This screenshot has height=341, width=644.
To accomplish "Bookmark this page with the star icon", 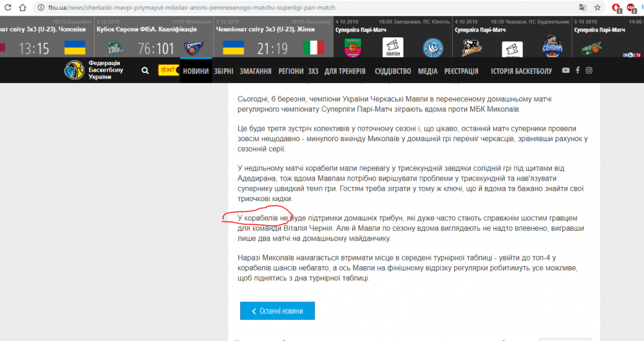I will point(598,8).
